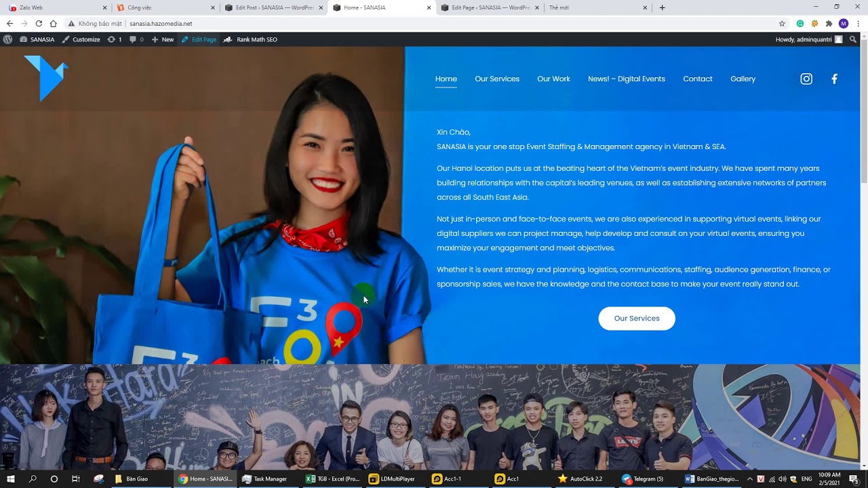868x488 pixels.
Task: Click the Instagram icon in header
Action: click(806, 79)
